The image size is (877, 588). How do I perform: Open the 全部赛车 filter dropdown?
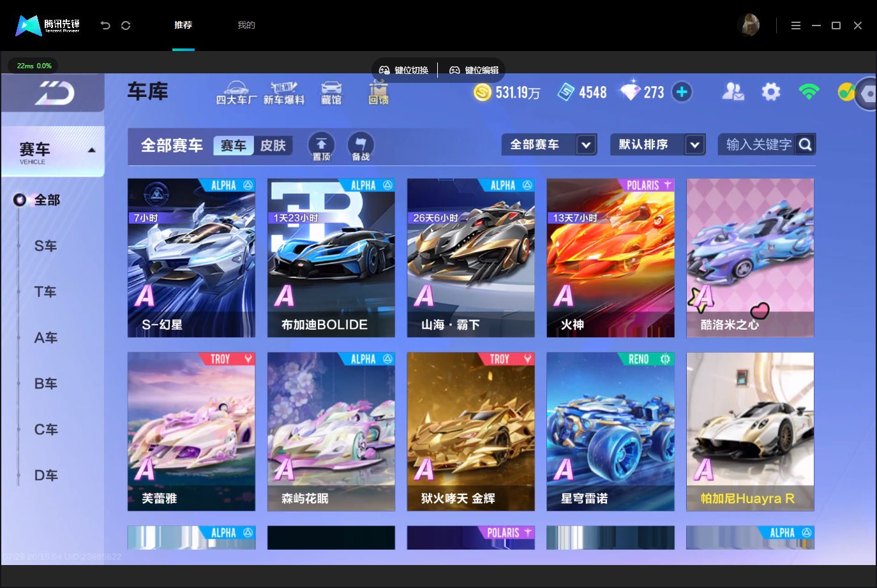click(550, 145)
